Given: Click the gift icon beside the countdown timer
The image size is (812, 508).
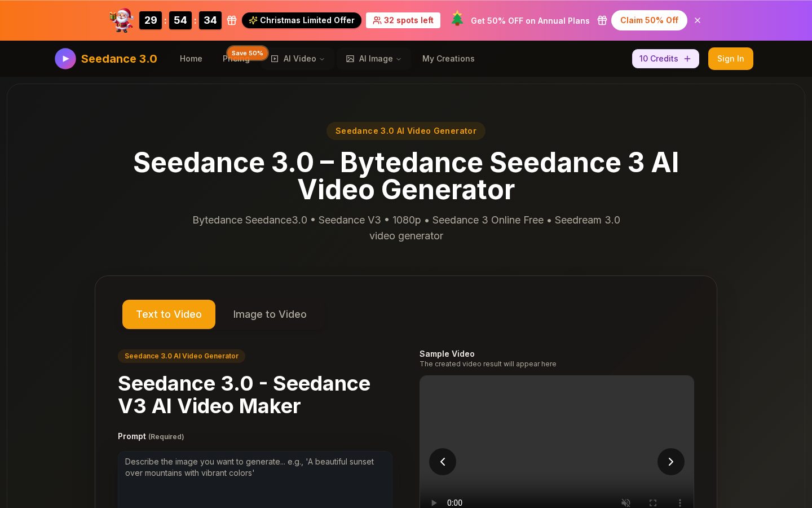Looking at the screenshot, I should pos(232,20).
